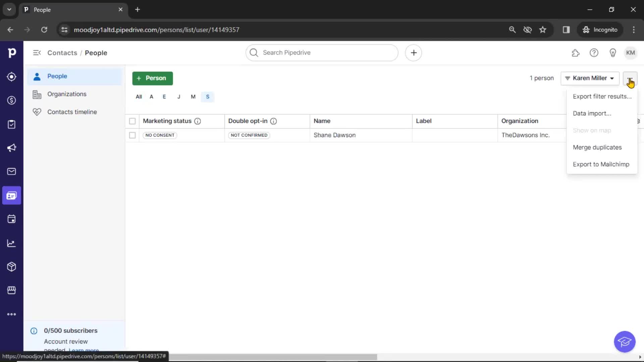Click the Pipedrive home icon
The image size is (644, 362).
pyautogui.click(x=12, y=53)
